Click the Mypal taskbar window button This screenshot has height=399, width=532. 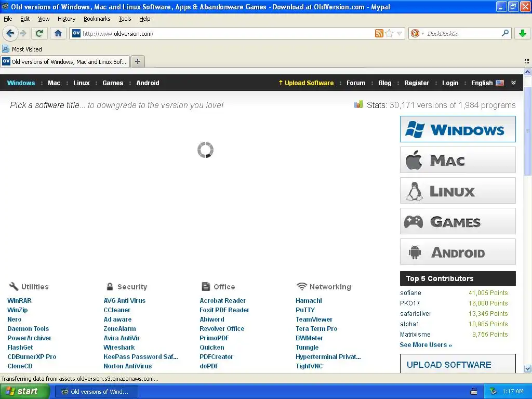[96, 392]
